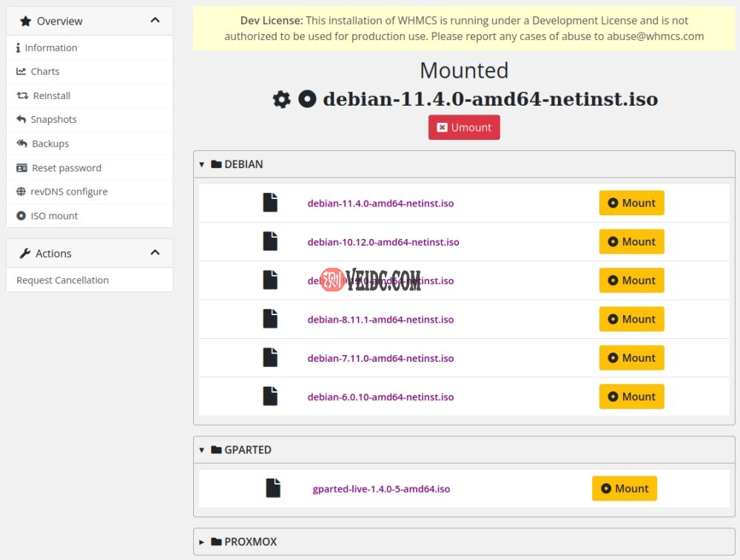
Task: Click the ISO mount disc icon in sidebar
Action: (x=21, y=215)
